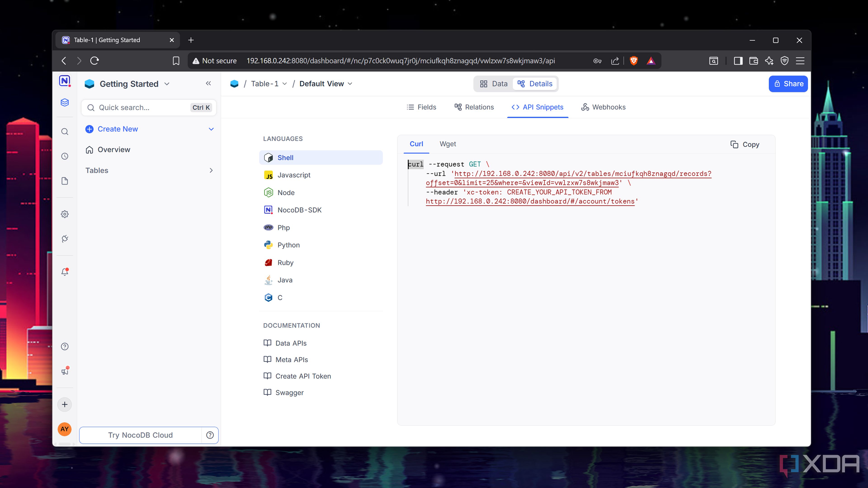This screenshot has height=488, width=868.
Task: Click the Quick search field
Action: pyautogui.click(x=149, y=108)
